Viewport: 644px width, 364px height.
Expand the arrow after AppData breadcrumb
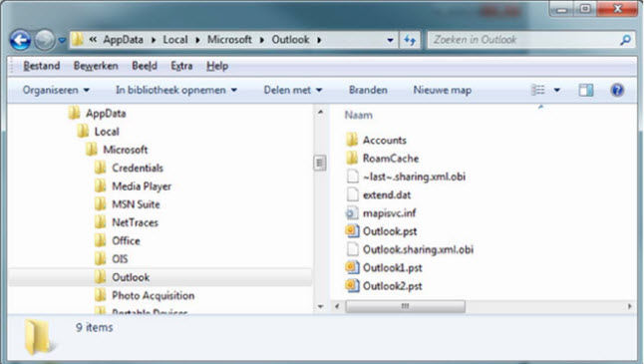154,40
